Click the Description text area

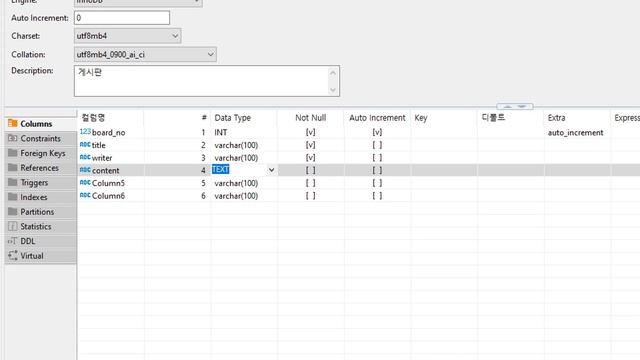tap(207, 81)
